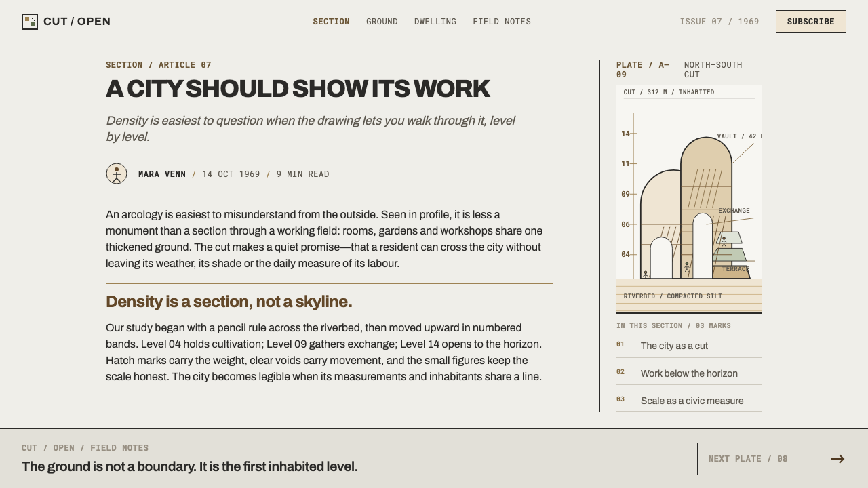Click the footer quote about the ground
The image size is (868, 488).
(190, 467)
